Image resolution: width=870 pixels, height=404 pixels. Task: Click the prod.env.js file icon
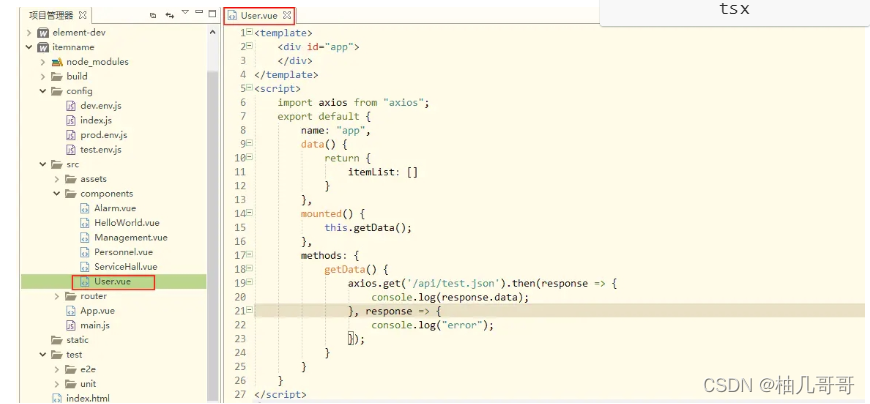[x=70, y=135]
